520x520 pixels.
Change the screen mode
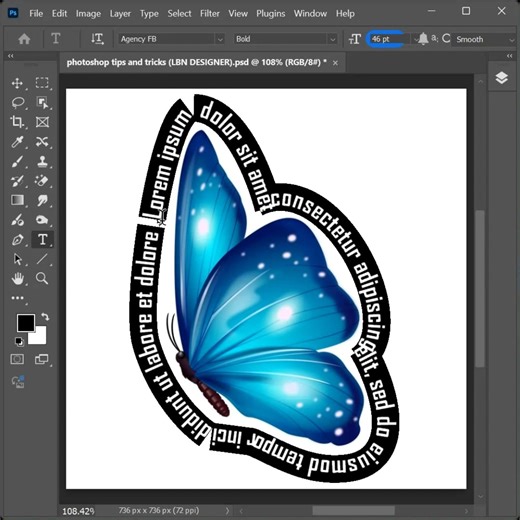(42, 359)
